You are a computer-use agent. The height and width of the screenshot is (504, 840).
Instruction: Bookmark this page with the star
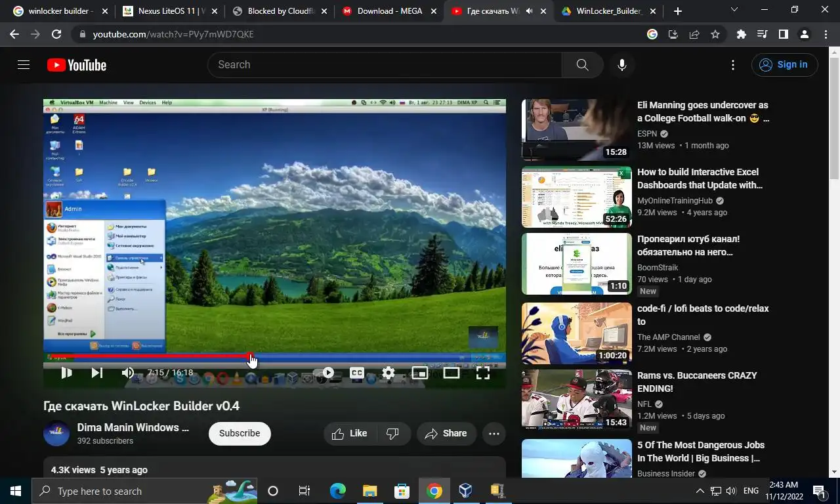pyautogui.click(x=715, y=34)
